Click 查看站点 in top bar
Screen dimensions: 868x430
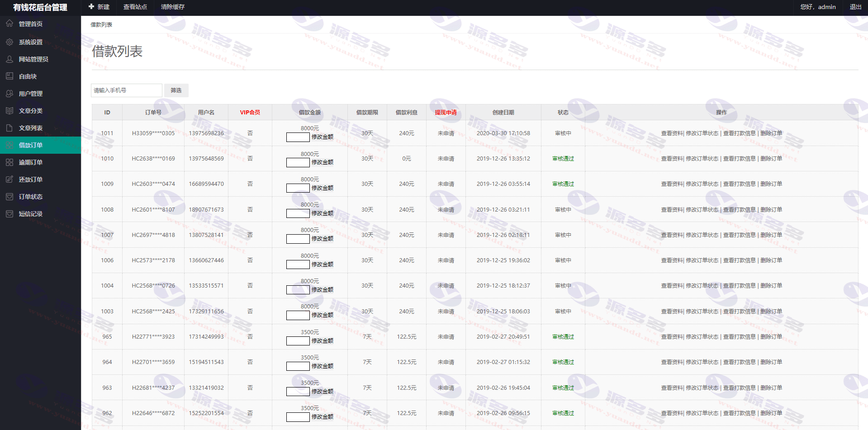click(x=135, y=7)
